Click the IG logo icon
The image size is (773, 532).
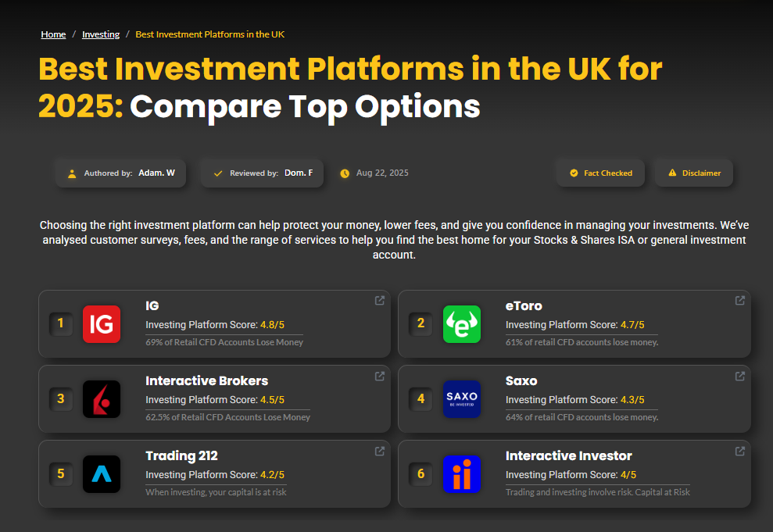point(101,323)
